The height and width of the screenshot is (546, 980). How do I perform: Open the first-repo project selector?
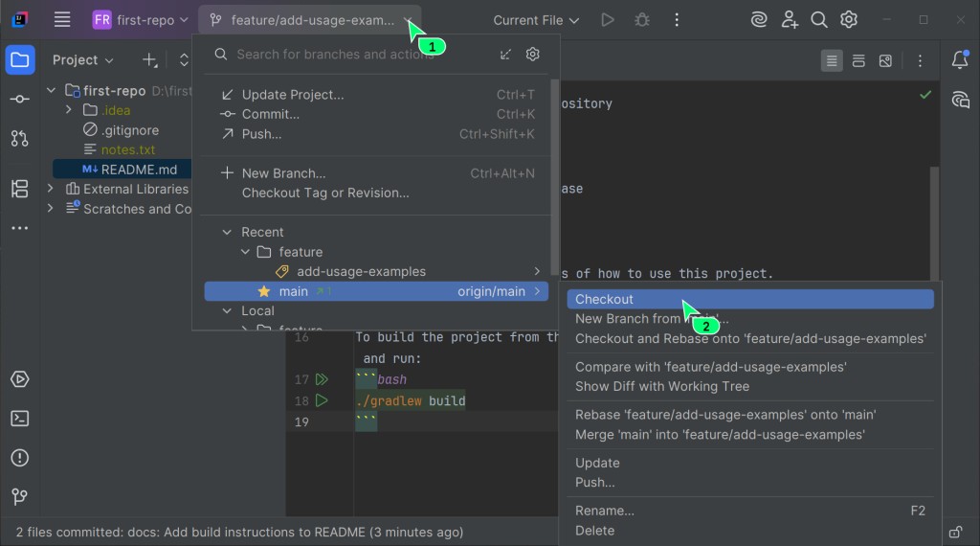coord(141,20)
